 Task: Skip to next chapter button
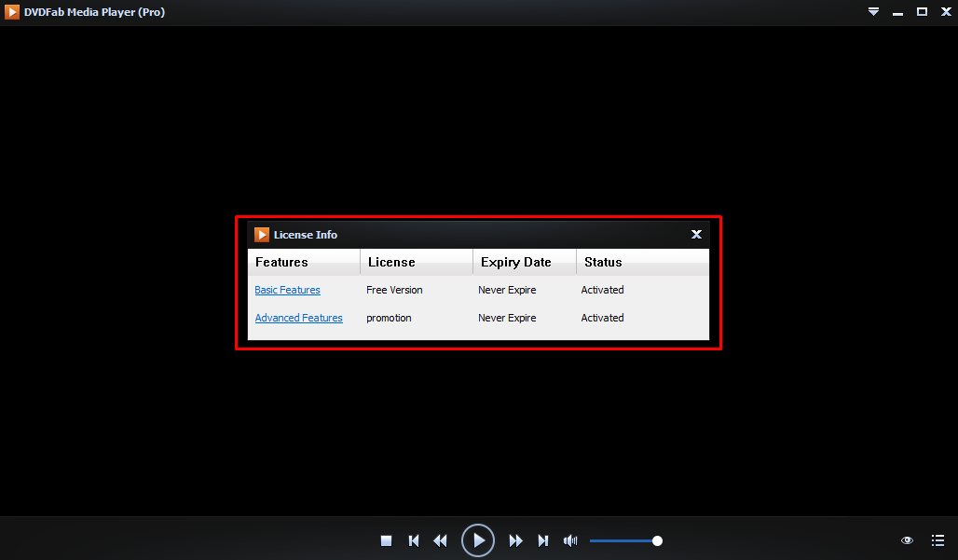point(543,540)
